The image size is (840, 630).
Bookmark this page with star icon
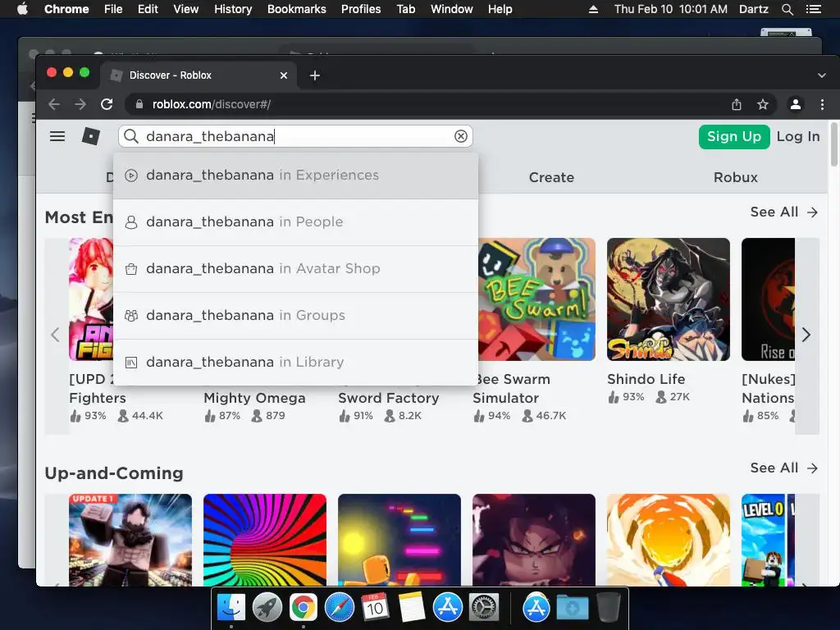762,104
